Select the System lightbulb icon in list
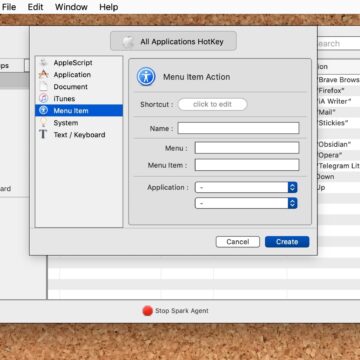The image size is (360, 360). [x=43, y=123]
